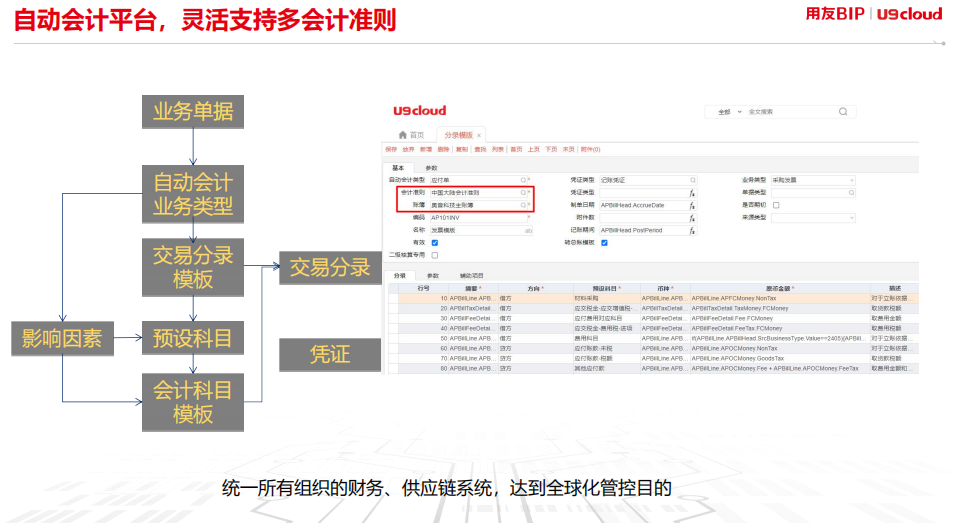The width and height of the screenshot is (957, 523).
Task: Click the 币种 column header
Action: (665, 288)
